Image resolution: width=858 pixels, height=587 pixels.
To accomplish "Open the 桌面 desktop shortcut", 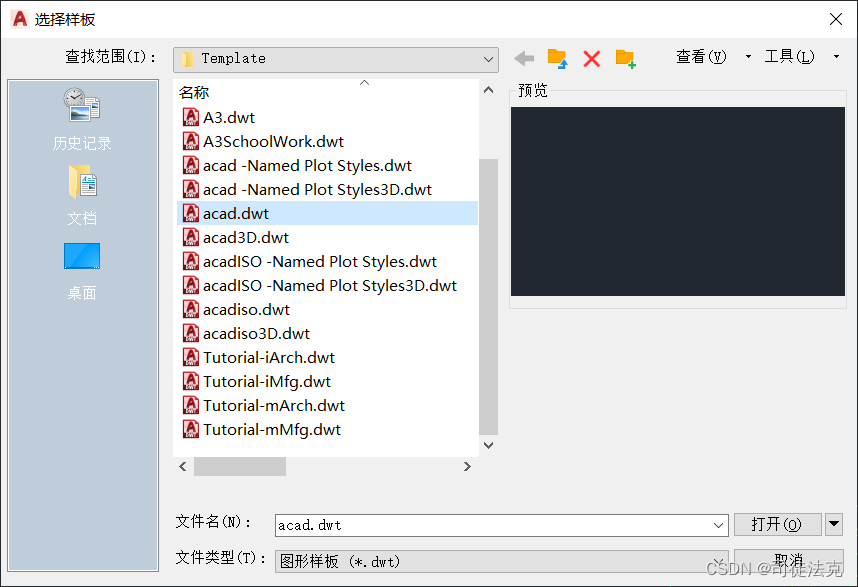I will (x=82, y=271).
